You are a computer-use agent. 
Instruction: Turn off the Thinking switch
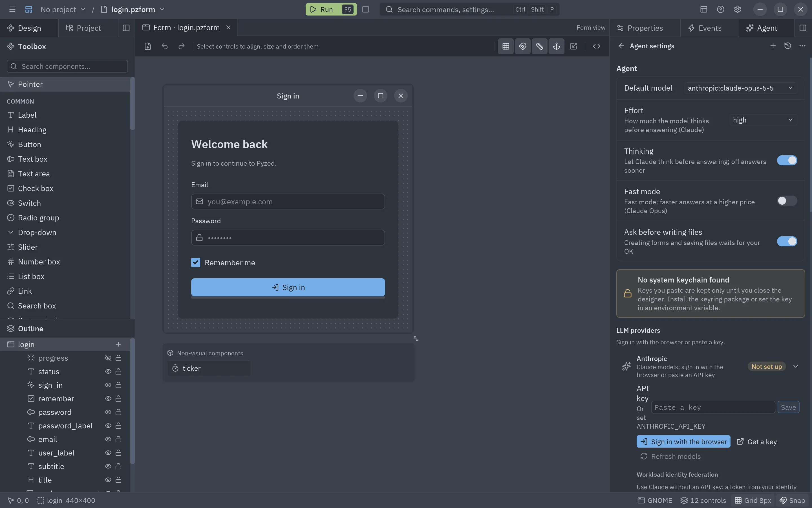[787, 160]
